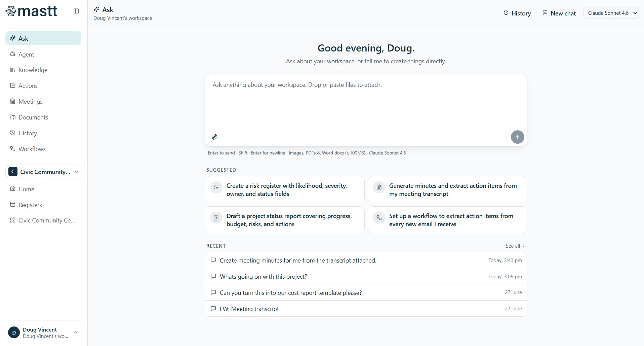The width and height of the screenshot is (644, 346).
Task: Click Doug Vincent's workspace subtitle in header
Action: pos(123,18)
